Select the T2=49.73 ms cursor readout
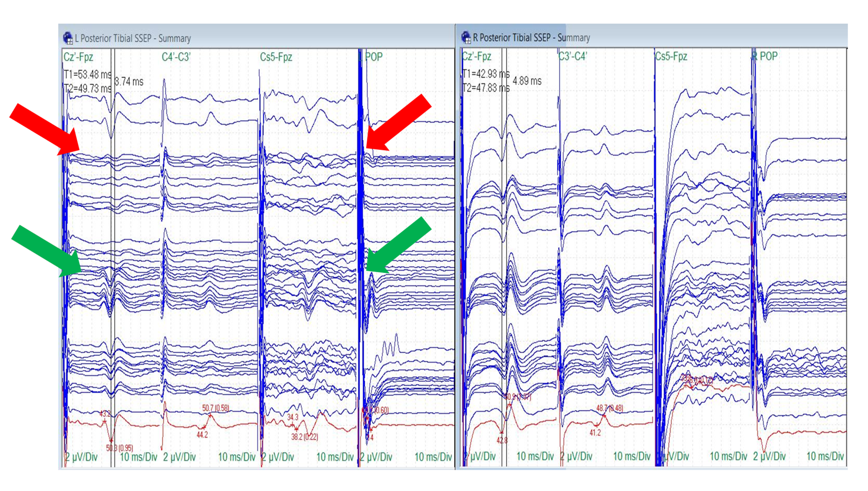This screenshot has height=491, width=868. 87,88
